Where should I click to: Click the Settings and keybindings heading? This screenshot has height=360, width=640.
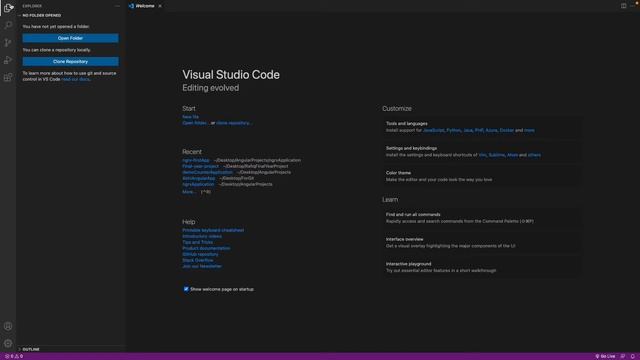click(x=411, y=148)
